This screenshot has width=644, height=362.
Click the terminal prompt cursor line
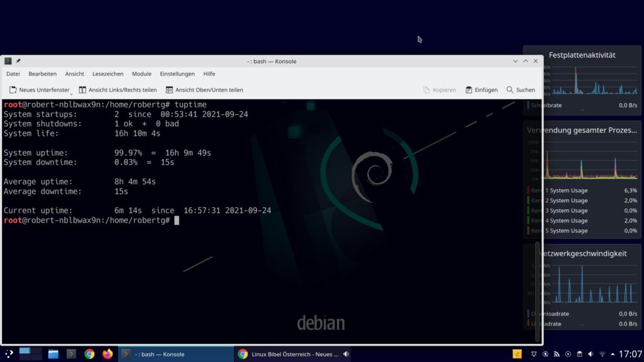[92, 221]
